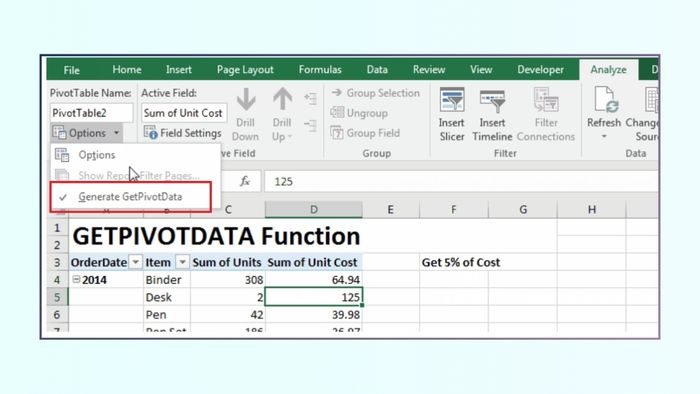The width and height of the screenshot is (700, 394).
Task: Select row 5 header
Action: click(x=57, y=297)
